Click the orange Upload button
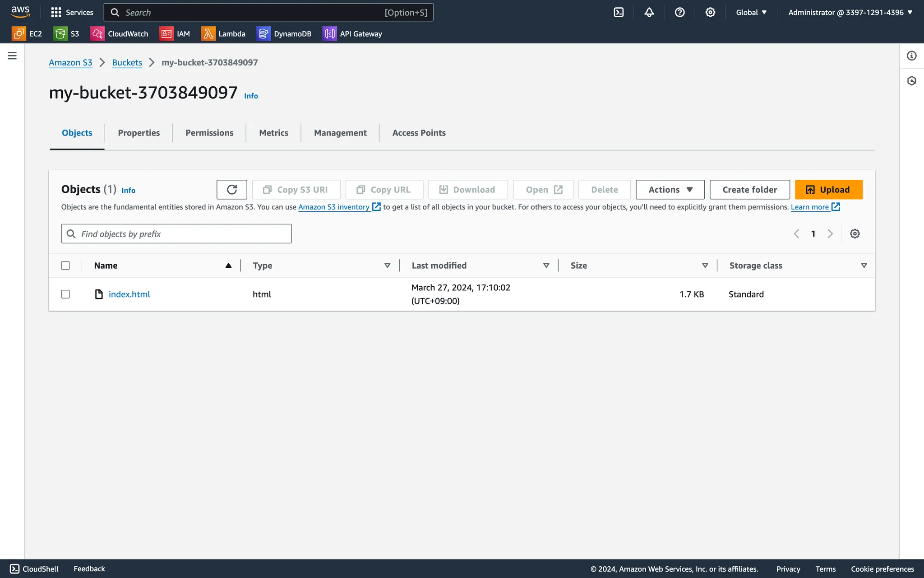This screenshot has height=578, width=924. point(828,190)
